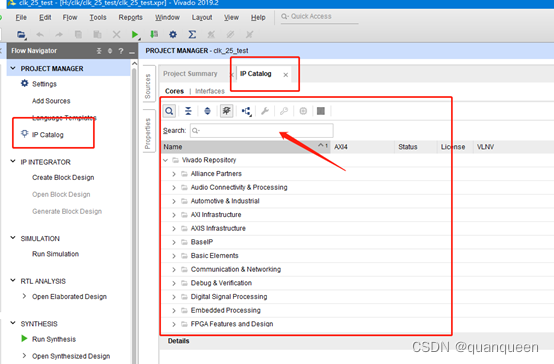Open Flow Navigator help question mark
This screenshot has width=554, height=364.
121,51
